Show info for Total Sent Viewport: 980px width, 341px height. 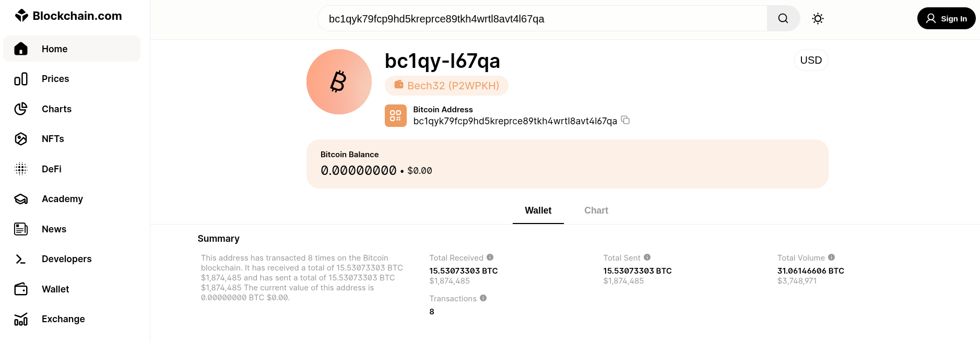click(x=647, y=257)
